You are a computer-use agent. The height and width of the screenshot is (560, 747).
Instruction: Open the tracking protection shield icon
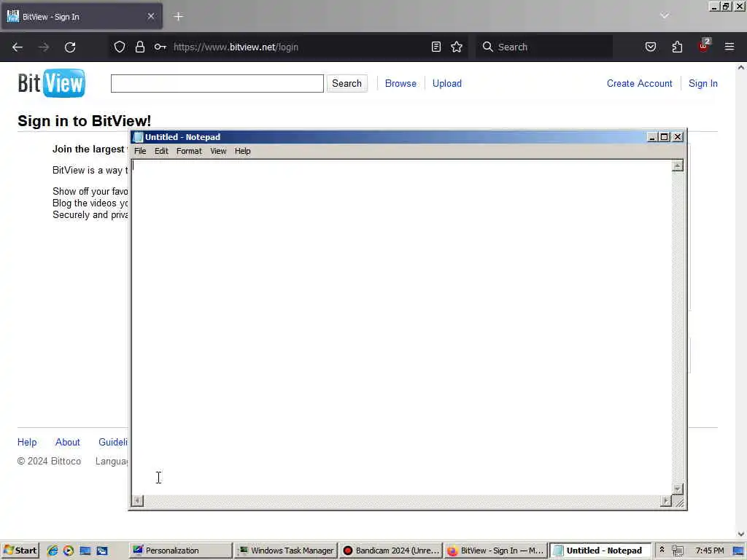[120, 47]
